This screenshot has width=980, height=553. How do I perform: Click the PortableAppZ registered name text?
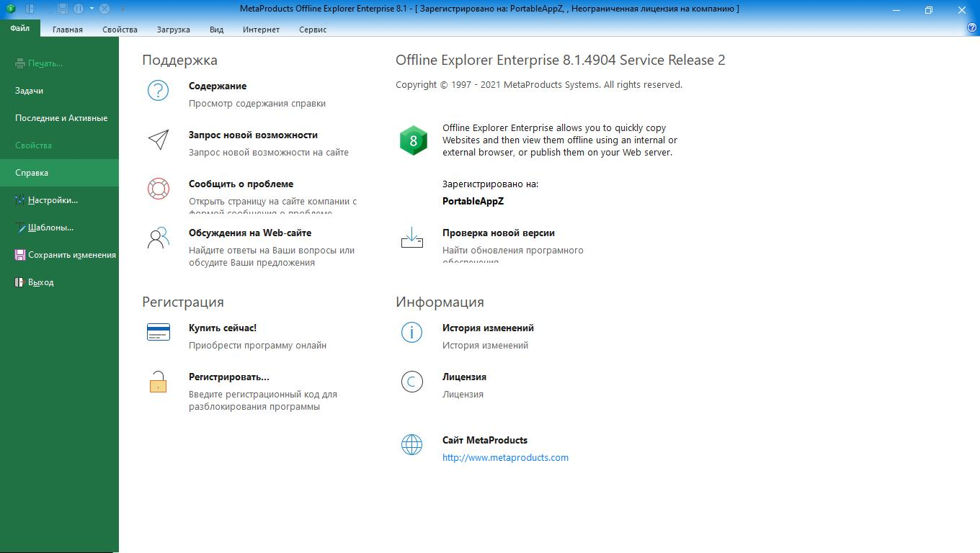coord(473,201)
